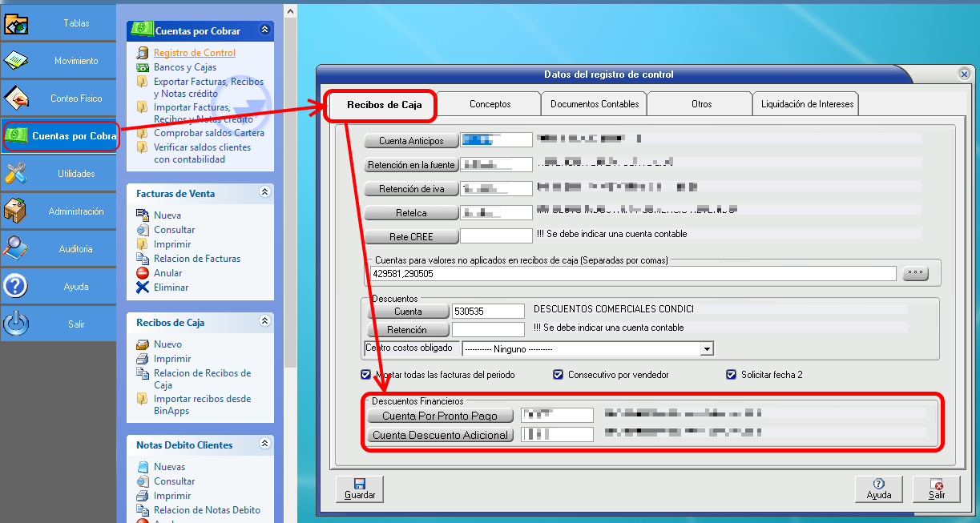980x523 pixels.
Task: Open the Auditoria magnifier icon
Action: pos(17,249)
